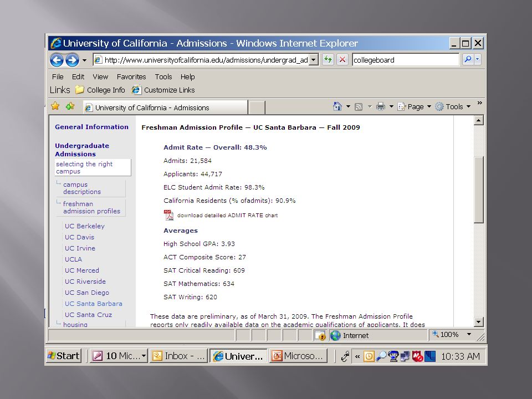Image resolution: width=532 pixels, height=399 pixels.
Task: Click the red Stop loading icon
Action: tap(342, 60)
